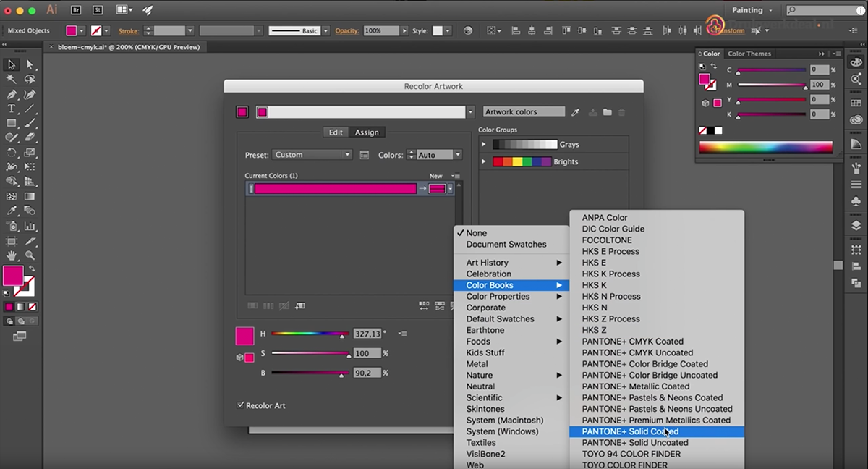Switch to the Assign tab
The height and width of the screenshot is (469, 868).
point(367,132)
